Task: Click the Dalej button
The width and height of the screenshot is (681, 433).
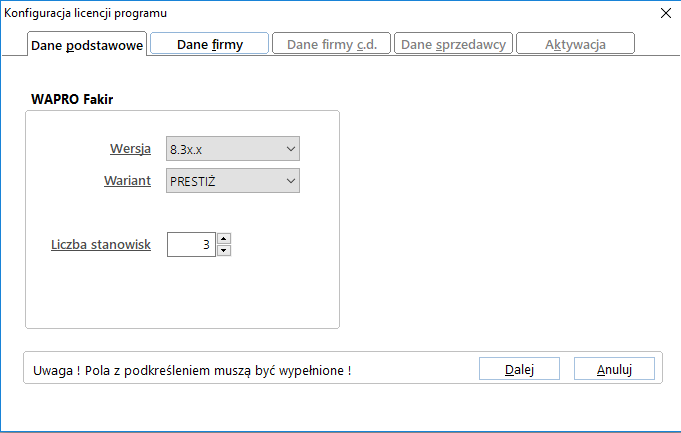Action: tap(519, 369)
